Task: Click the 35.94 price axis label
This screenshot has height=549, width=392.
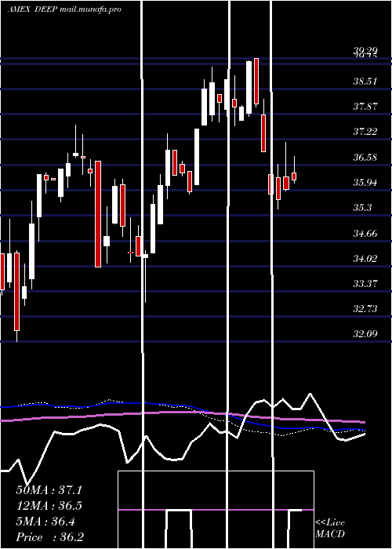Action: [365, 183]
